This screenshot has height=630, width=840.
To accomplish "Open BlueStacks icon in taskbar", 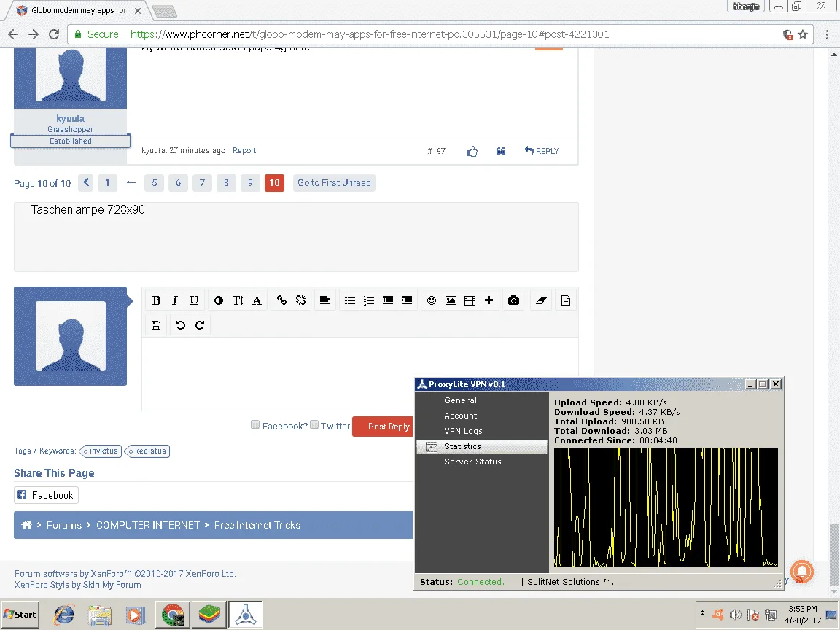I will coord(209,615).
